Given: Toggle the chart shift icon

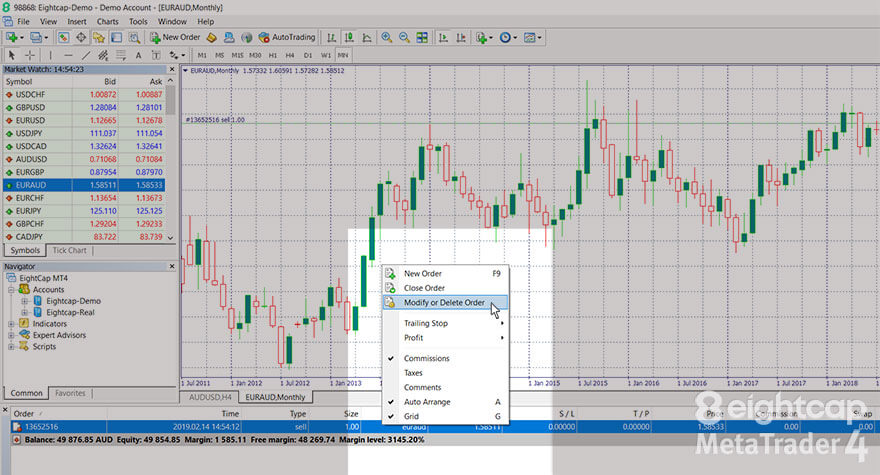Looking at the screenshot, I should (461, 38).
